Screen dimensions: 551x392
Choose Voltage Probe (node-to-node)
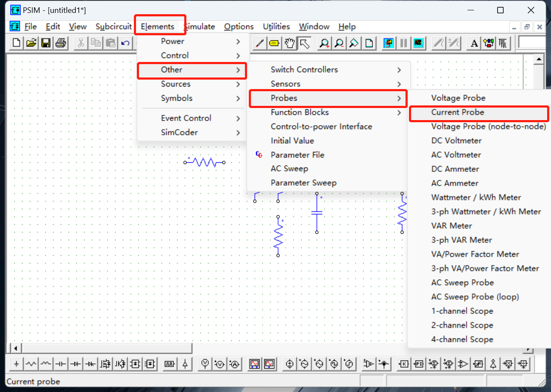pyautogui.click(x=479, y=127)
